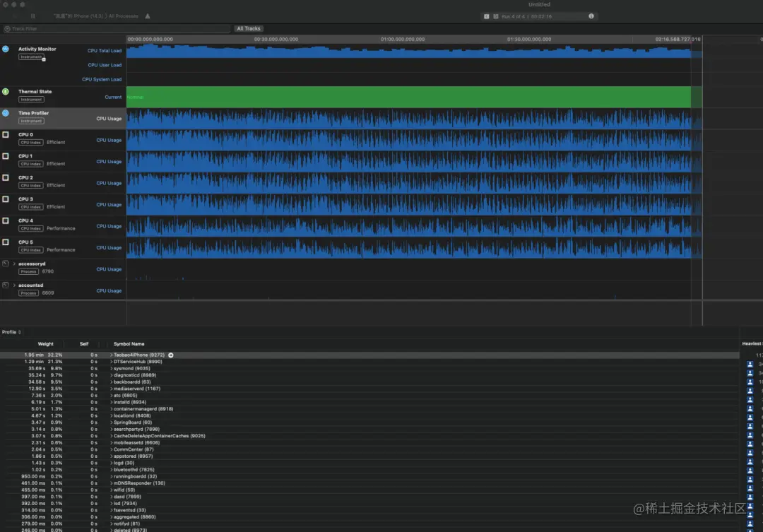Image resolution: width=763 pixels, height=532 pixels.
Task: Click user icon on DTServiceHub heaviest stack row
Action: tap(750, 364)
